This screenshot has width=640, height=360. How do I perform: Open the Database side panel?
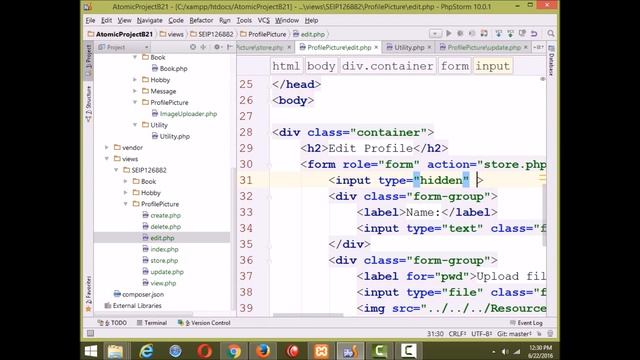(x=551, y=60)
